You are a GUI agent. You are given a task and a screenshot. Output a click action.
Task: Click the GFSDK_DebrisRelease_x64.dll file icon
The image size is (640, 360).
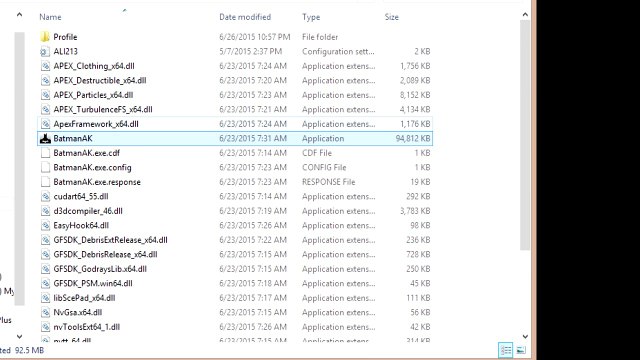click(45, 254)
